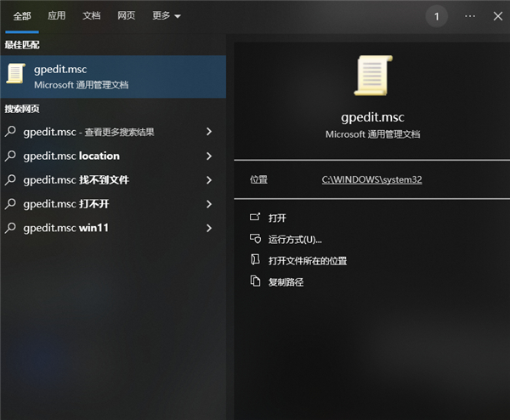Select the gpedit.msc win11 web suggestion
This screenshot has width=510, height=420.
click(x=66, y=228)
